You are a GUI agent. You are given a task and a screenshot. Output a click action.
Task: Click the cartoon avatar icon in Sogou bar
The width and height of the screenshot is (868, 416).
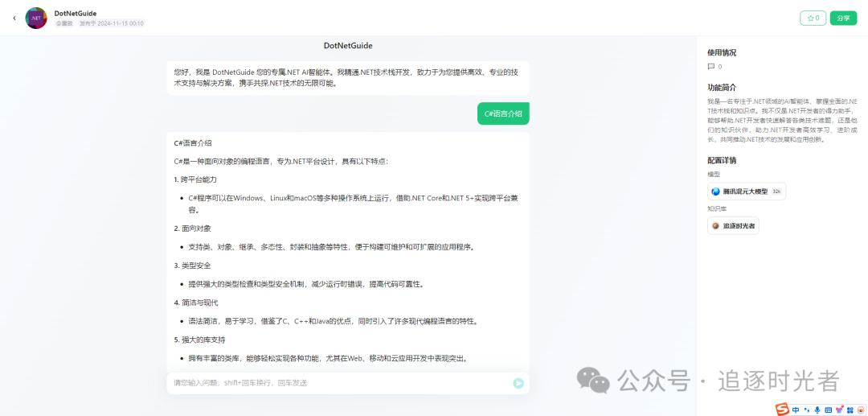click(860, 410)
